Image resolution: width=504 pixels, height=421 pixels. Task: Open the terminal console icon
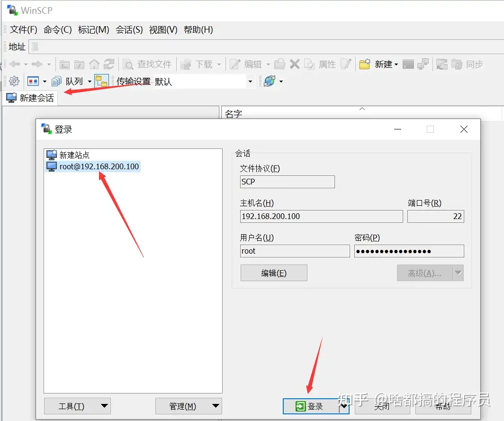tap(408, 64)
